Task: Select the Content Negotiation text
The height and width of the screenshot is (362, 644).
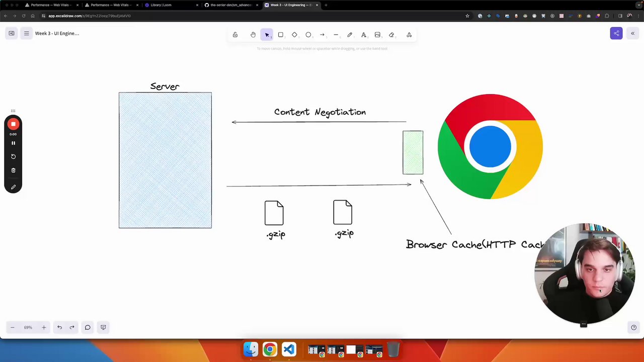Action: (x=320, y=112)
